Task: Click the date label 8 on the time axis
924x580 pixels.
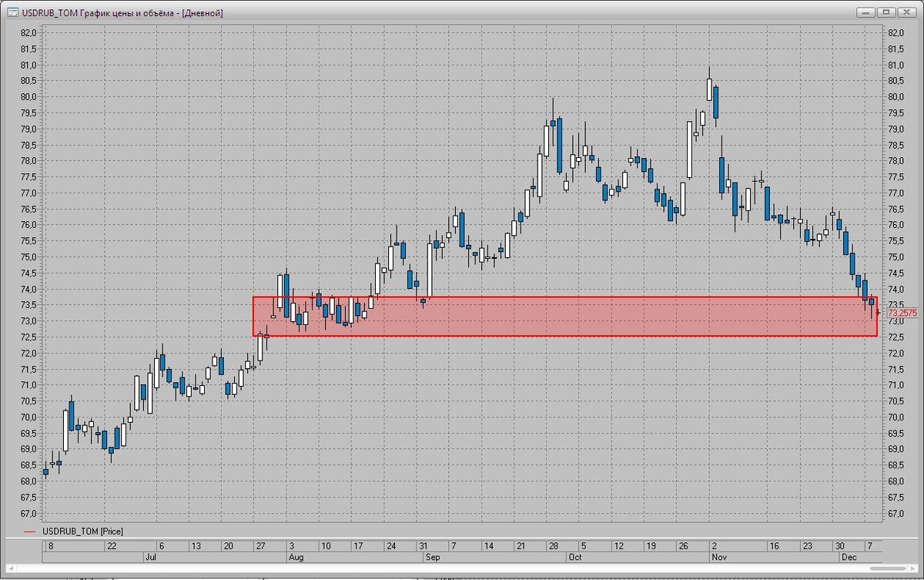Action: click(x=50, y=545)
